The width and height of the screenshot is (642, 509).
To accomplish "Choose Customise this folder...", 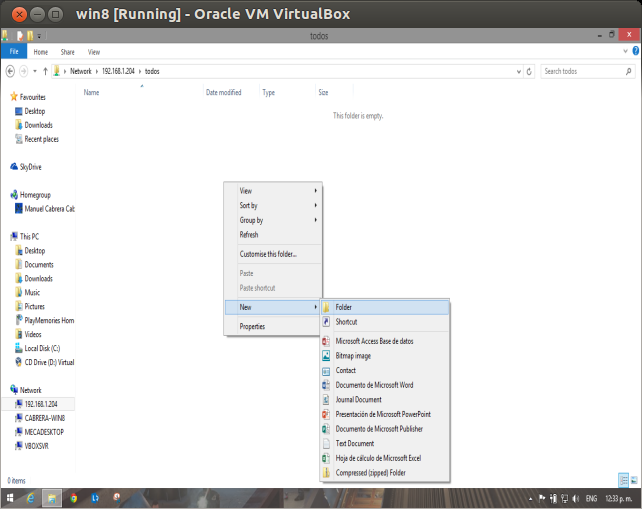I will pos(274,254).
